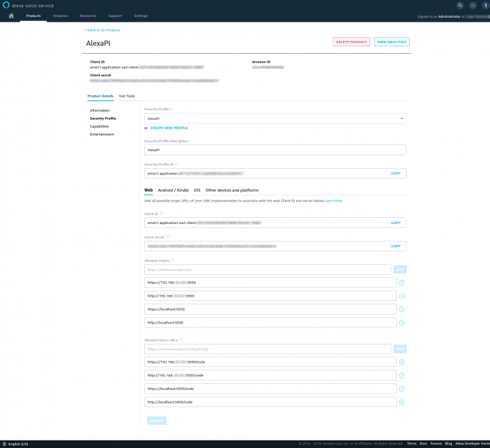Select the Android / Kindle tab
The height and width of the screenshot is (448, 490).
pos(173,190)
